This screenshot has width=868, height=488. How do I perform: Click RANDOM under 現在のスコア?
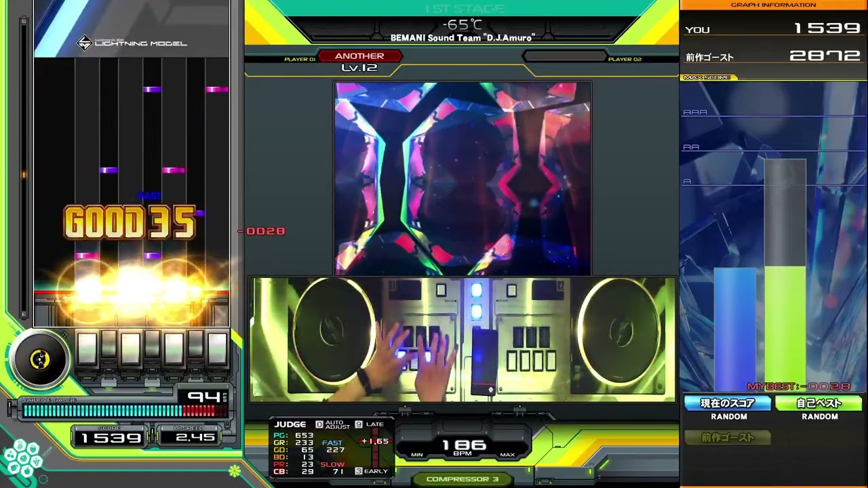729,417
